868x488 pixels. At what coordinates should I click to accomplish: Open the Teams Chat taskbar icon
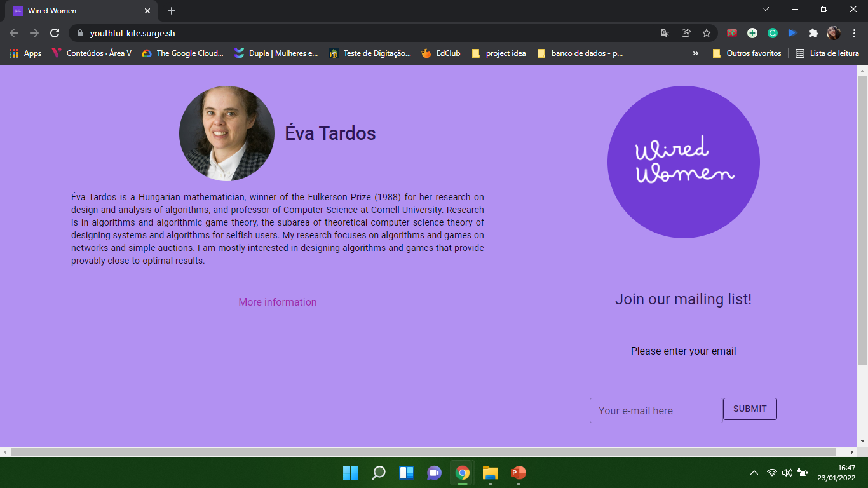435,473
